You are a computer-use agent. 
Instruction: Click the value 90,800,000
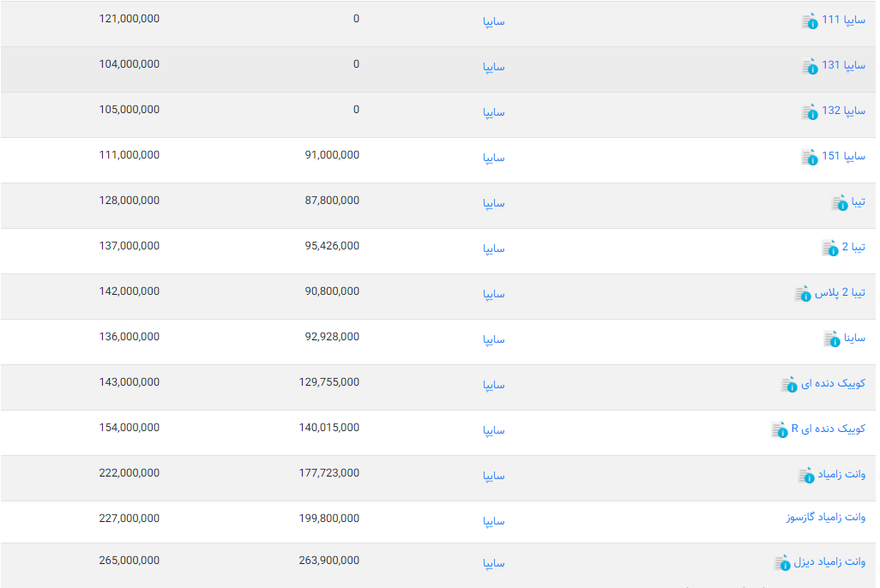[332, 291]
